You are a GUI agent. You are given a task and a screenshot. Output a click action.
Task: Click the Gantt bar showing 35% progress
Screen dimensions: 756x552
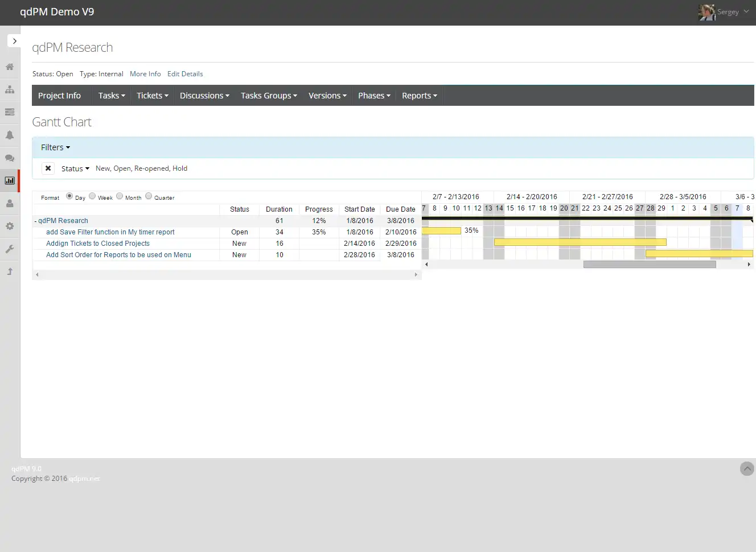pos(441,230)
